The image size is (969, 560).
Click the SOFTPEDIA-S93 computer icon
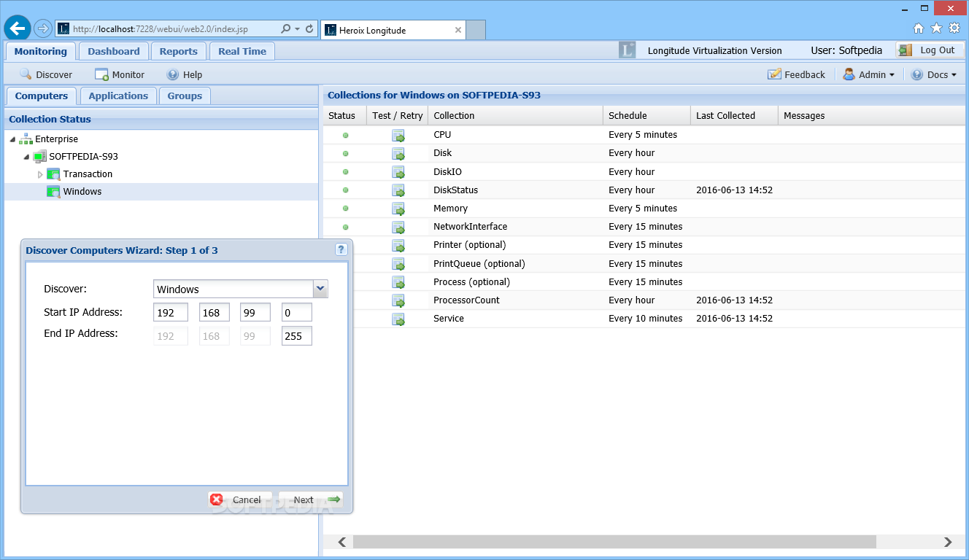(x=39, y=156)
